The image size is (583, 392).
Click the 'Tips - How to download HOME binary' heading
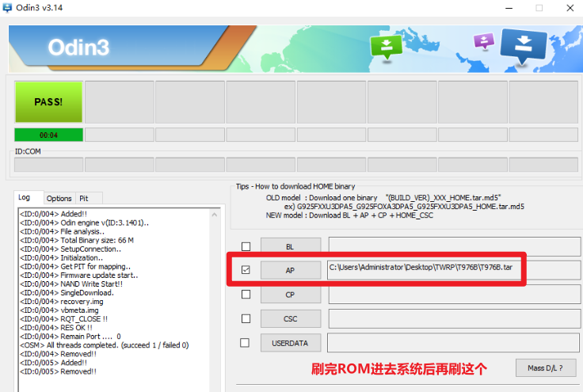click(x=295, y=186)
